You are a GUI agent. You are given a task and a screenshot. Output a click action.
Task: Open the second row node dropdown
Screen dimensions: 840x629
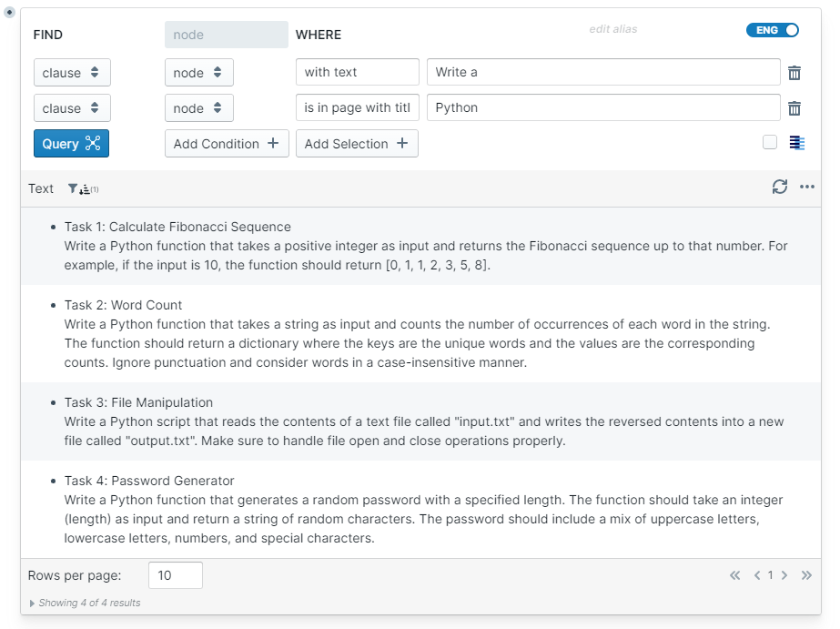coord(198,108)
